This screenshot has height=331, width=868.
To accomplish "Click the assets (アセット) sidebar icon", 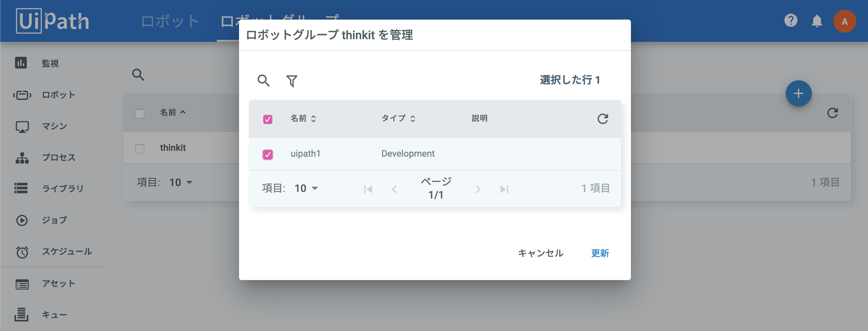I will [22, 285].
